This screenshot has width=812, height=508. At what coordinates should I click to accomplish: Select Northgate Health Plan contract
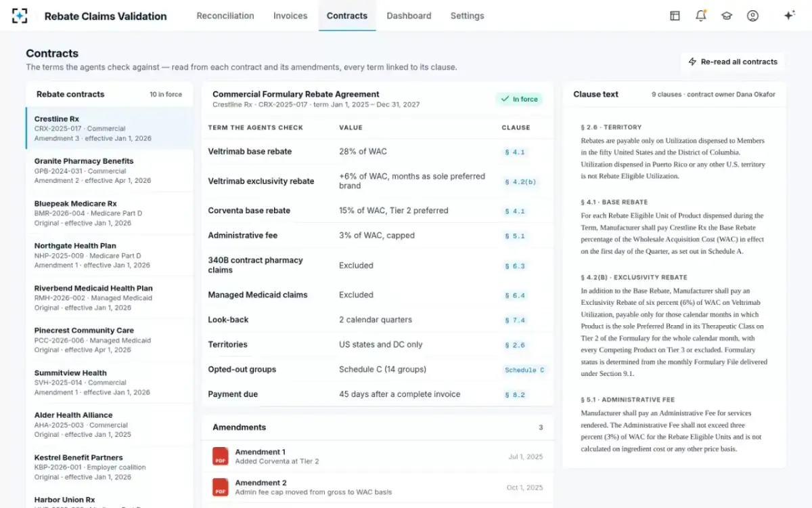point(110,255)
